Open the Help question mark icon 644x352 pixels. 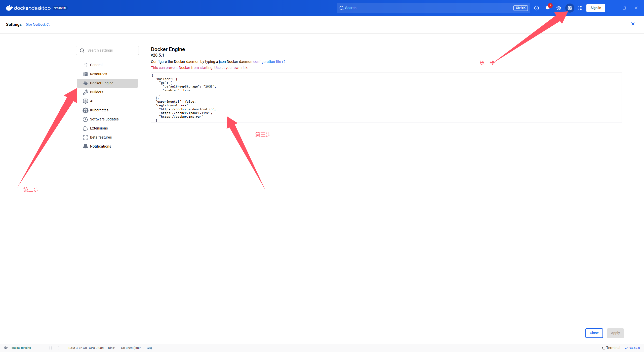[537, 8]
